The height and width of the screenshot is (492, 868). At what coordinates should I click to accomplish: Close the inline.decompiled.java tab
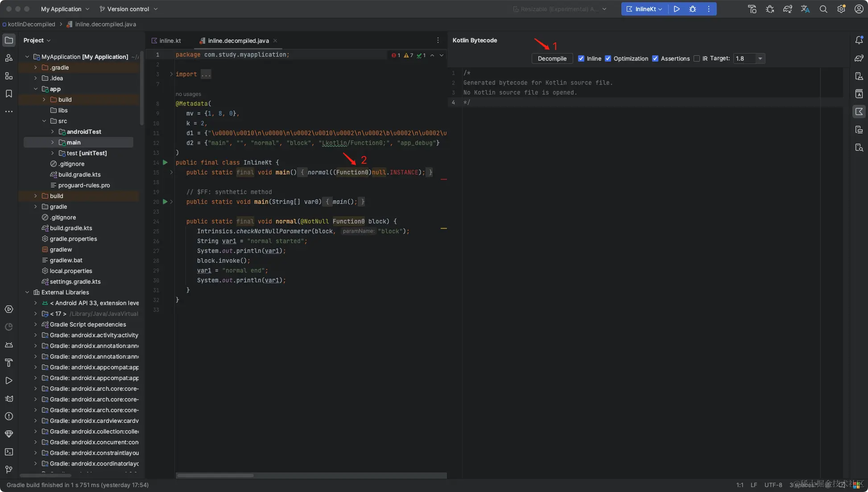[x=275, y=41]
